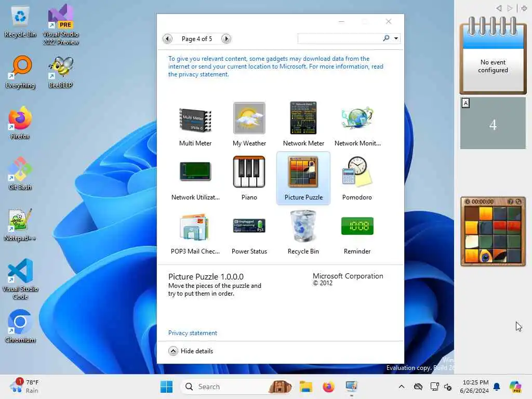Click the network tray icon

434,387
